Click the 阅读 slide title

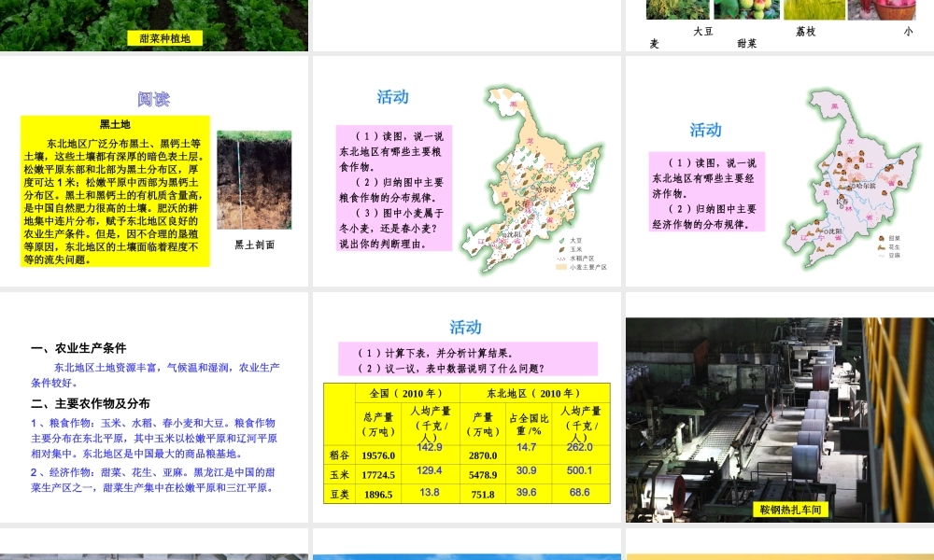tap(153, 99)
